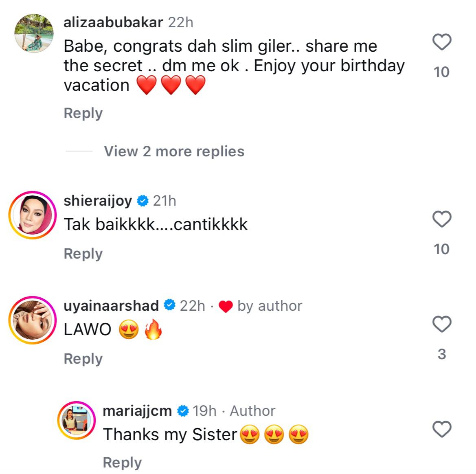Click shieraijoy's verified badge
Viewport: 476px width, 474px height.
[143, 201]
